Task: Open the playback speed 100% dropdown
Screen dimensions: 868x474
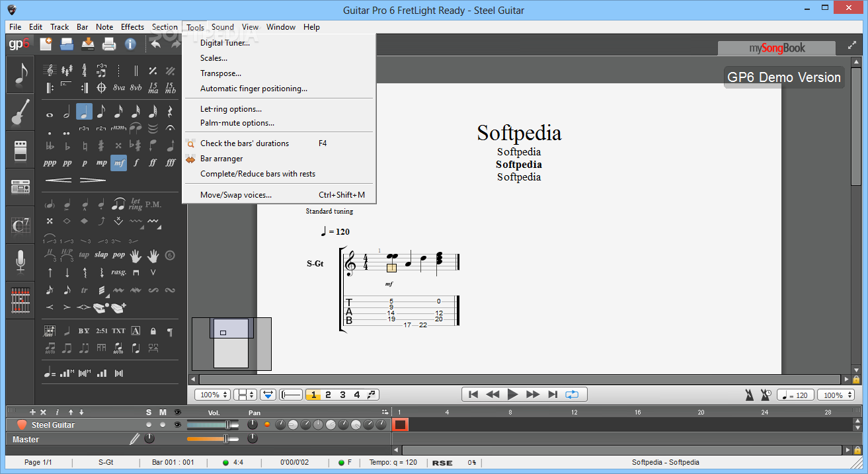Action: point(836,395)
